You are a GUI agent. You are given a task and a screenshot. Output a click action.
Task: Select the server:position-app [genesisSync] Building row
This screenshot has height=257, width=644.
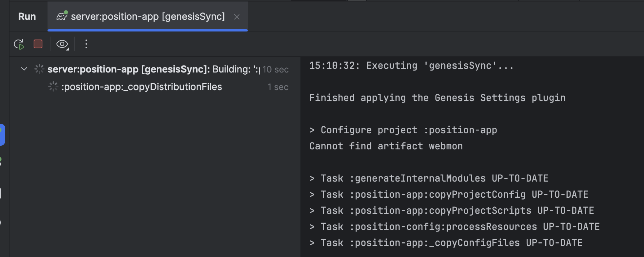point(155,69)
